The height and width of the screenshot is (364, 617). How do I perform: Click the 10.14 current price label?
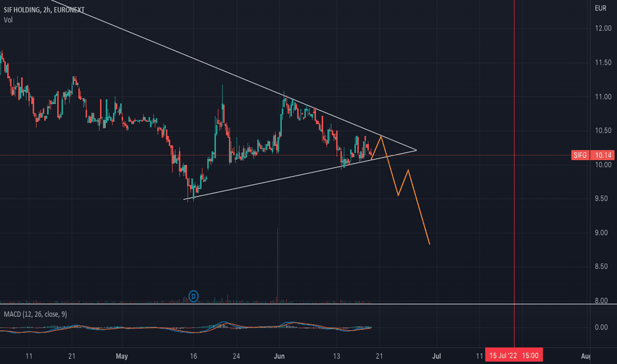(x=602, y=155)
